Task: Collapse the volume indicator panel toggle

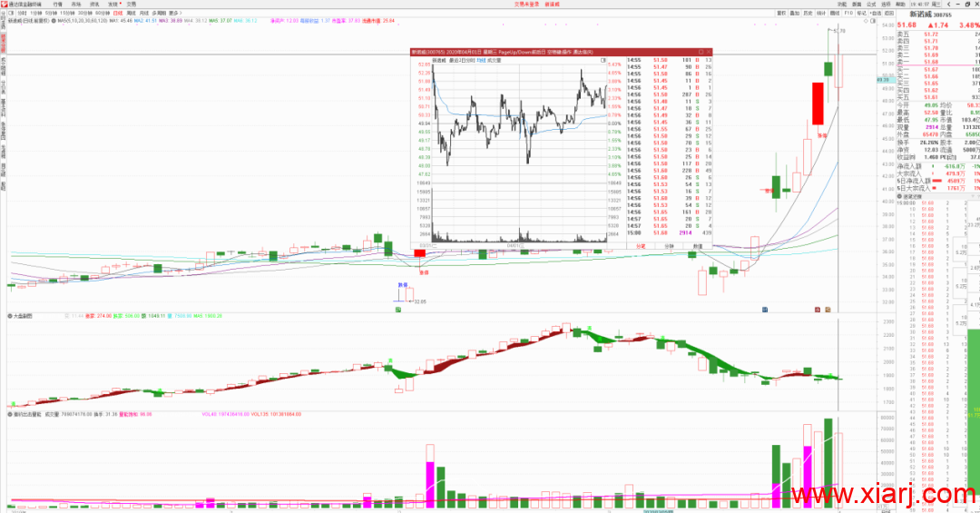Action: (10, 414)
